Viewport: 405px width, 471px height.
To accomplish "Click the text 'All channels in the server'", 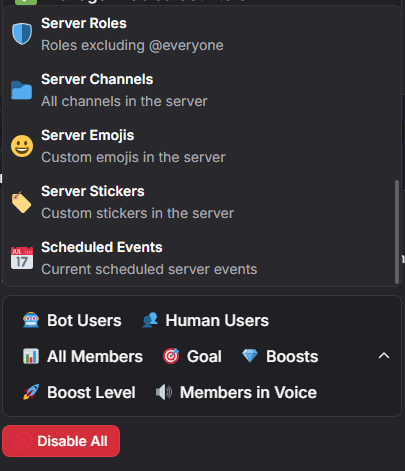I will (124, 101).
